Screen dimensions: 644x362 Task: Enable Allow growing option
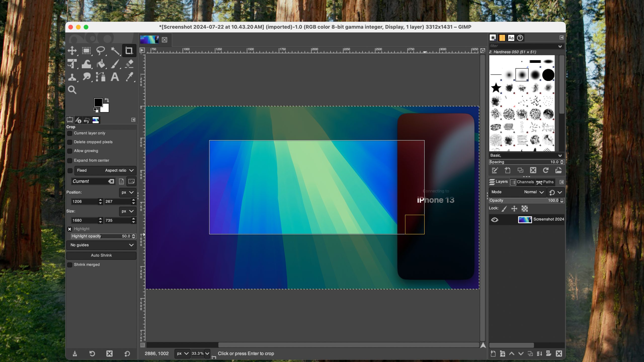[x=70, y=151]
